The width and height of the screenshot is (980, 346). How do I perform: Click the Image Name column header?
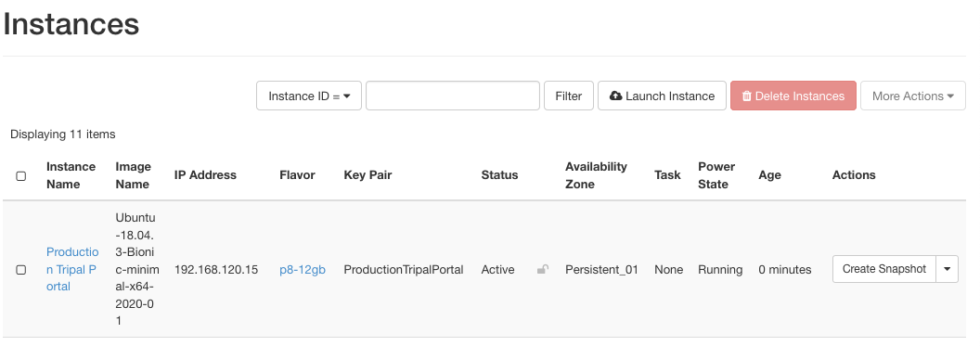[x=133, y=175]
